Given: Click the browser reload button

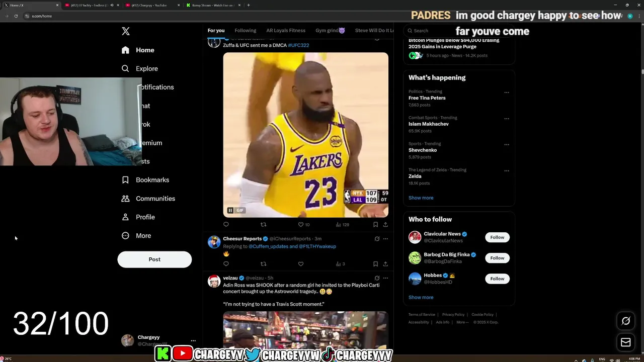Looking at the screenshot, I should [16, 16].
